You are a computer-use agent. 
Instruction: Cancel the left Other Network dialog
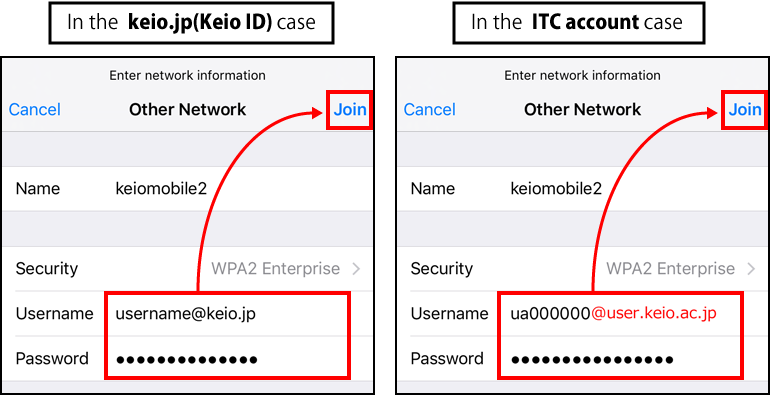[x=35, y=110]
